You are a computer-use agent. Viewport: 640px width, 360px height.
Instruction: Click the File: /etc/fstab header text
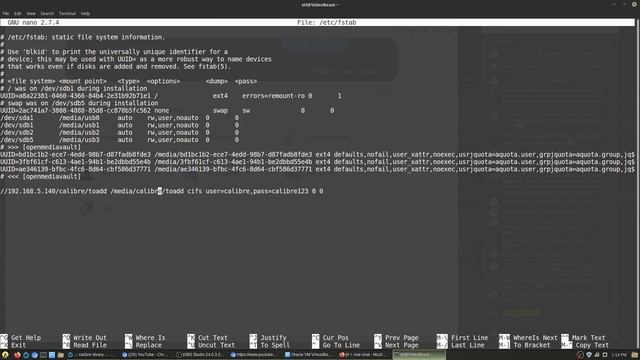327,22
